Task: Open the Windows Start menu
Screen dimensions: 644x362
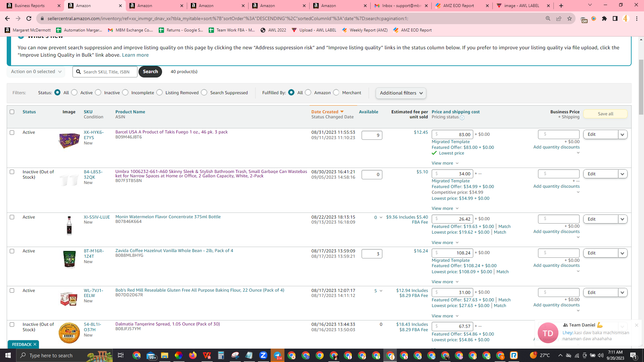Action: 8,355
